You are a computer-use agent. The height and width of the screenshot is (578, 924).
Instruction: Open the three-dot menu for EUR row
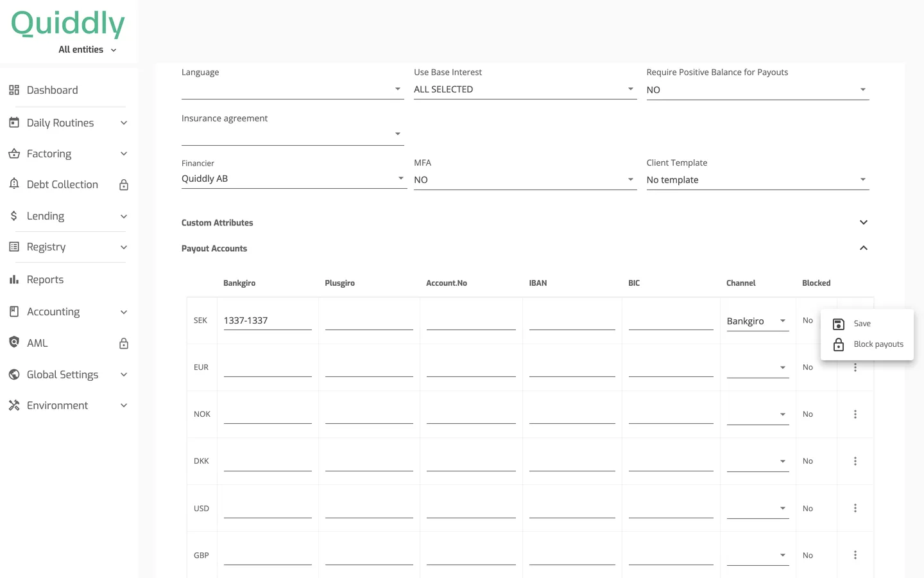855,367
